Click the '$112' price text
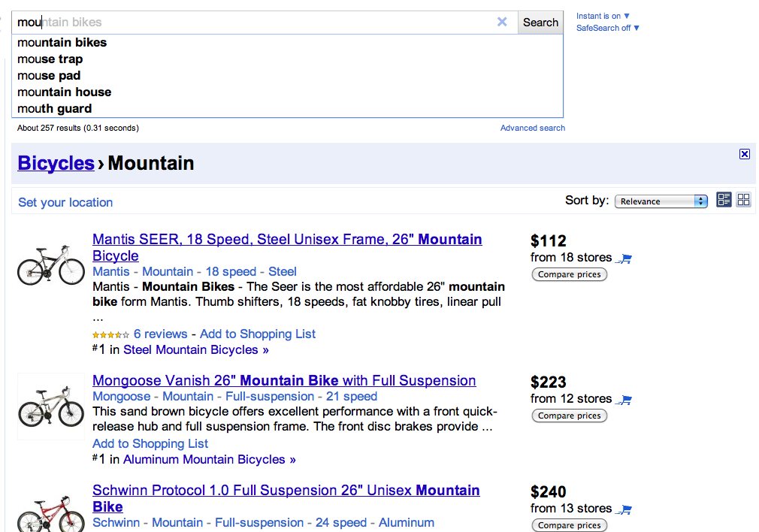This screenshot has height=532, width=759. 549,240
